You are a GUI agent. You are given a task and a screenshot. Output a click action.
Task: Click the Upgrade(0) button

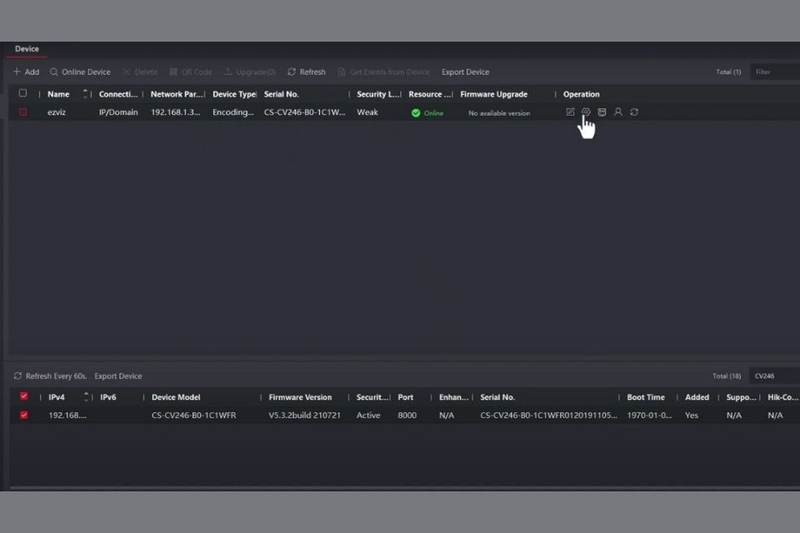click(250, 72)
